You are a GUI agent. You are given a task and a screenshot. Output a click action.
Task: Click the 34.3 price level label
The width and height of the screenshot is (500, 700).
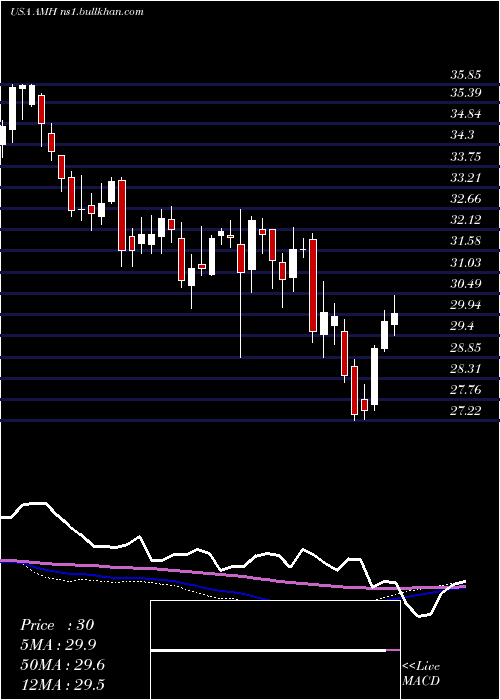pyautogui.click(x=462, y=135)
